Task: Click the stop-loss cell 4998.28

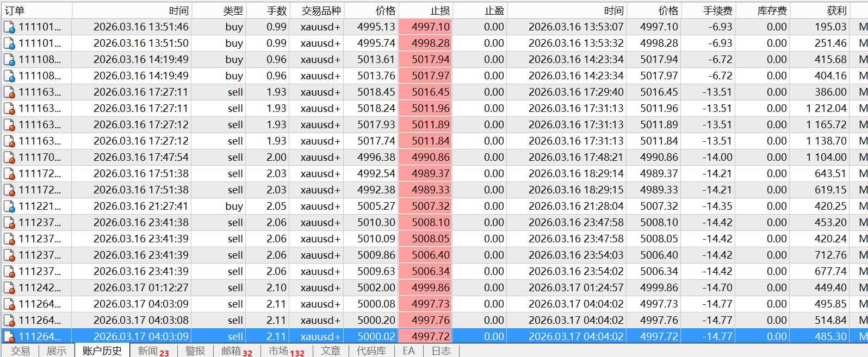Action: tap(425, 43)
